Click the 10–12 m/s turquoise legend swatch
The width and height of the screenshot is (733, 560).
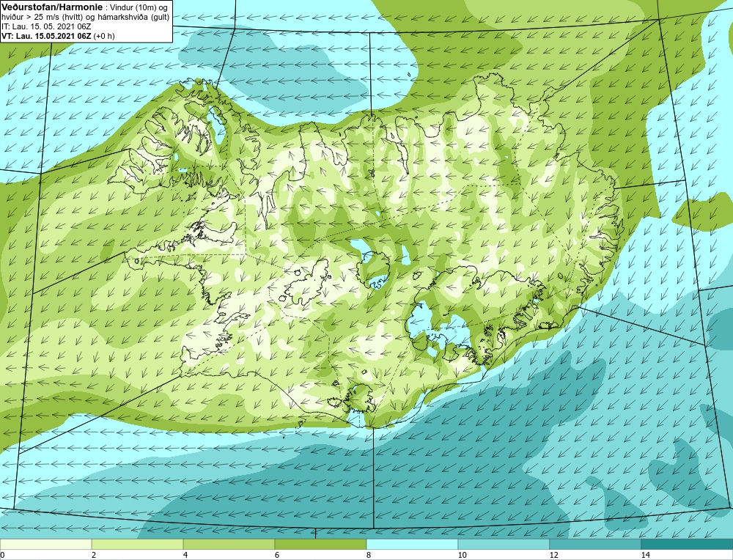click(x=504, y=544)
